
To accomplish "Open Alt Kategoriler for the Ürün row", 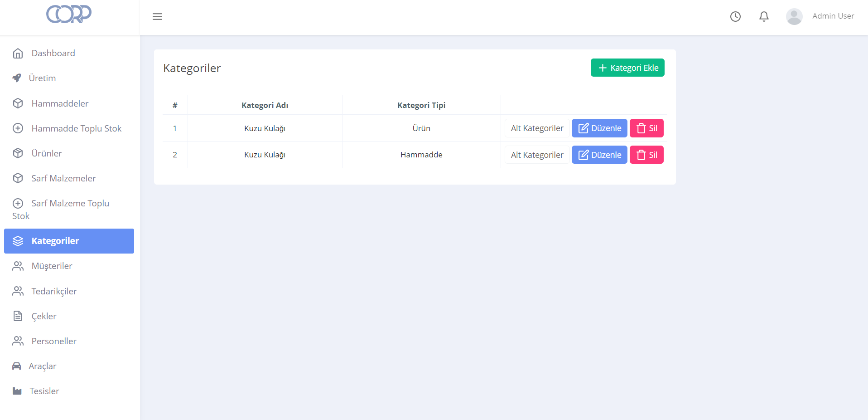I will tap(537, 128).
